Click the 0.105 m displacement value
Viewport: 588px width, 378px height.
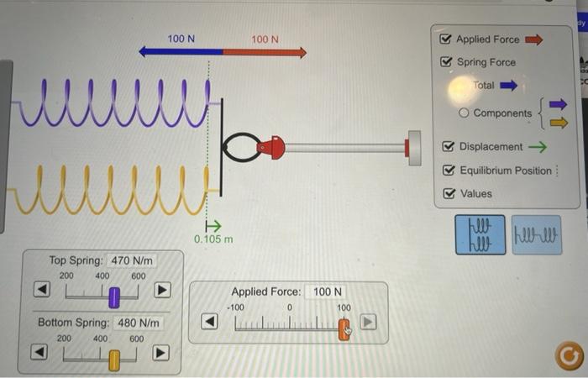tap(213, 239)
